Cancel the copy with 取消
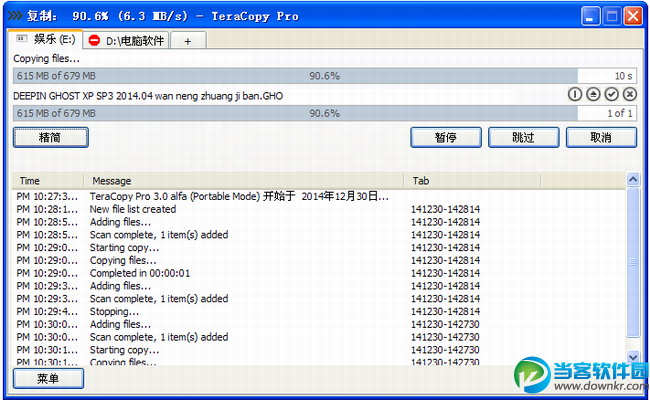 click(601, 137)
